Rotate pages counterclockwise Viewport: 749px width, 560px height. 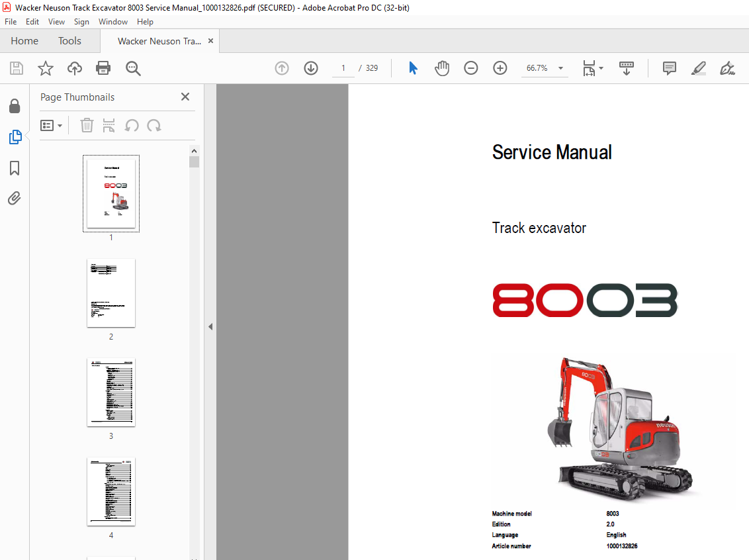132,126
